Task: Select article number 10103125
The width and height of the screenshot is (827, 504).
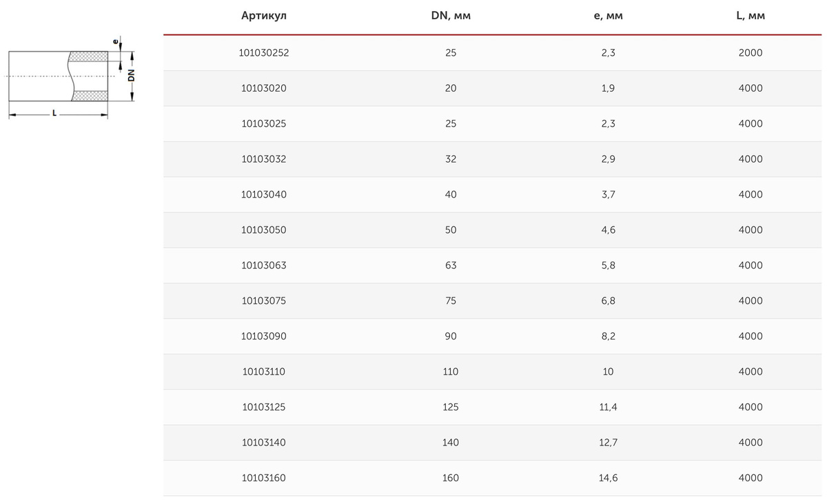Action: pyautogui.click(x=264, y=407)
